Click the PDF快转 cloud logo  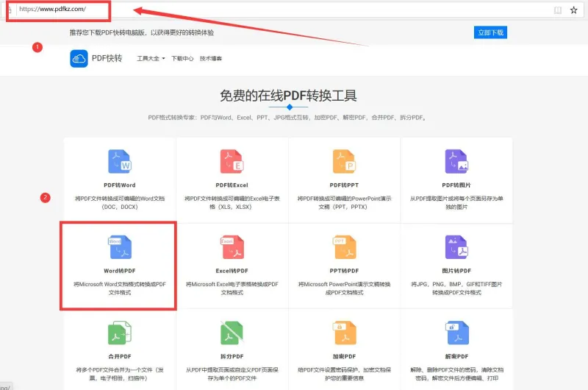[x=79, y=59]
